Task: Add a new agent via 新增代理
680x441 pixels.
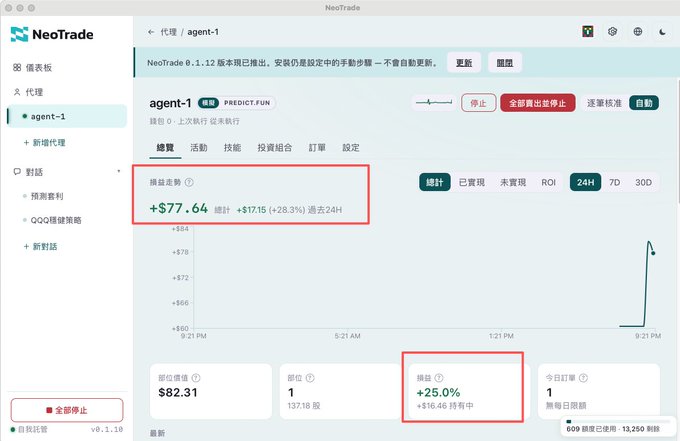Action: (x=44, y=143)
